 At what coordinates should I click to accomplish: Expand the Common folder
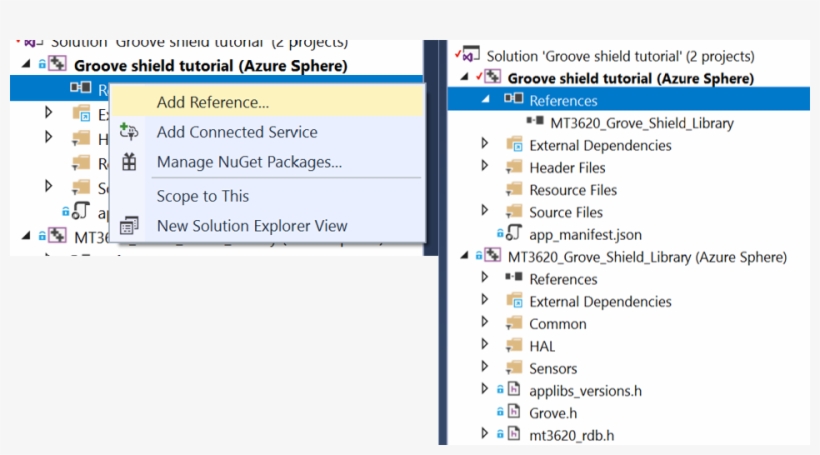point(485,322)
